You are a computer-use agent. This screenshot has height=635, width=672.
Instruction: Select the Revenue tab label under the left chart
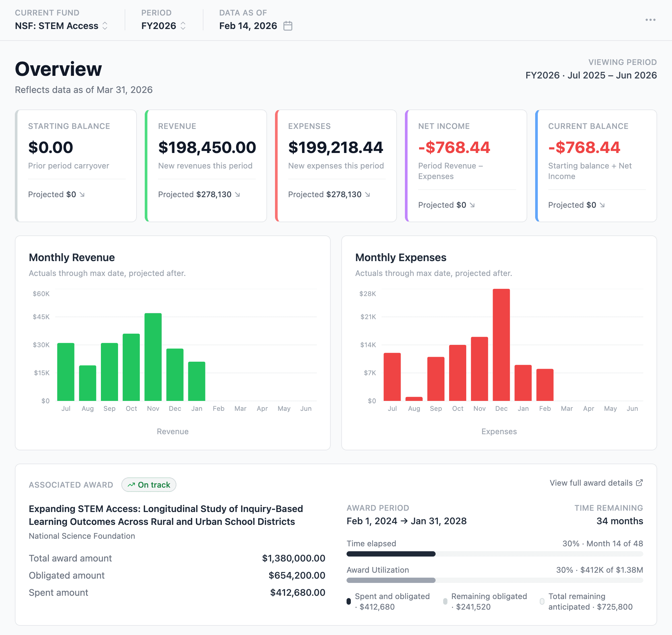point(173,431)
